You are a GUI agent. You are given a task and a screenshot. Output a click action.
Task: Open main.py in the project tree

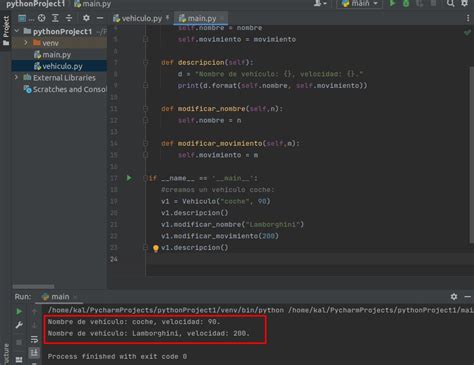(56, 55)
